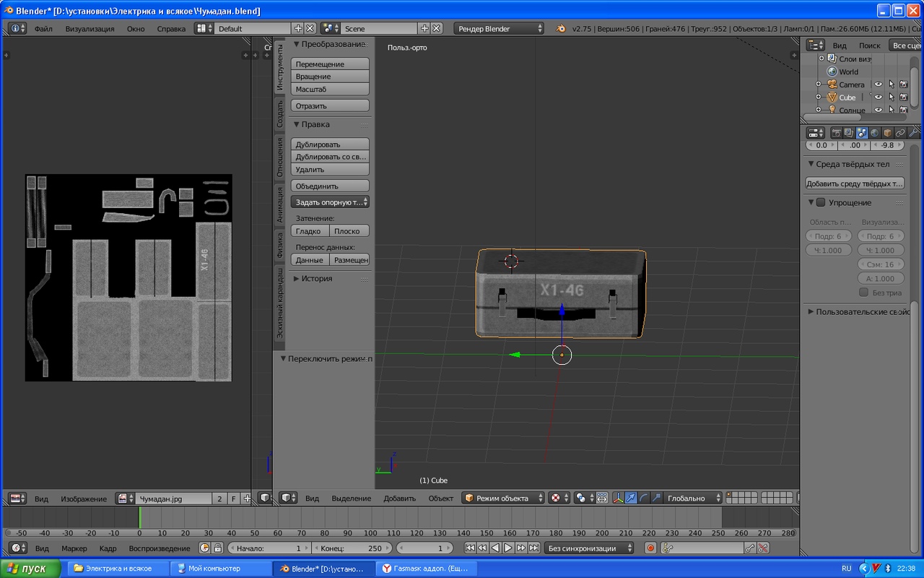Open the Режим объекта mode dropdown
The width and height of the screenshot is (924, 578).
tap(502, 498)
